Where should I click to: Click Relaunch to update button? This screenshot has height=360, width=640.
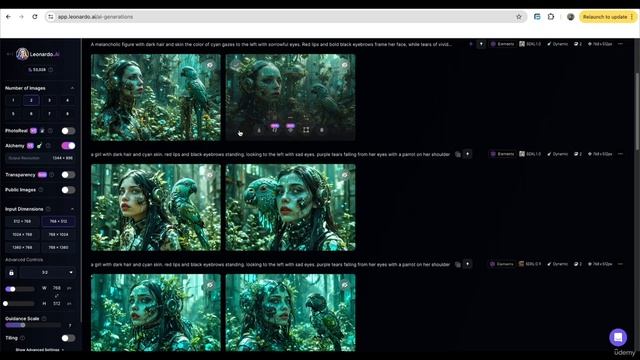(608, 17)
